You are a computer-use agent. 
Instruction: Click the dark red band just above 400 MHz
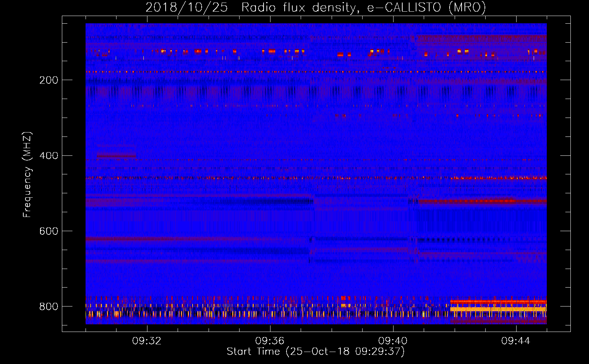pos(116,155)
